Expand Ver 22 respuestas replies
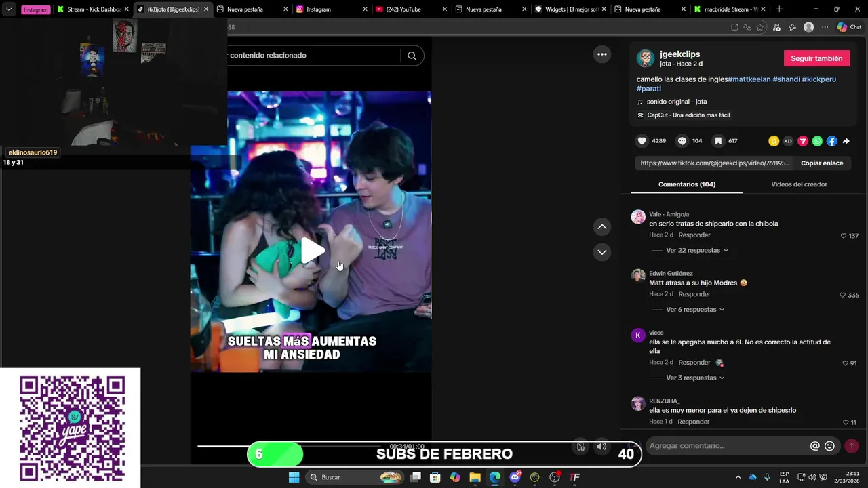868x488 pixels. point(697,250)
